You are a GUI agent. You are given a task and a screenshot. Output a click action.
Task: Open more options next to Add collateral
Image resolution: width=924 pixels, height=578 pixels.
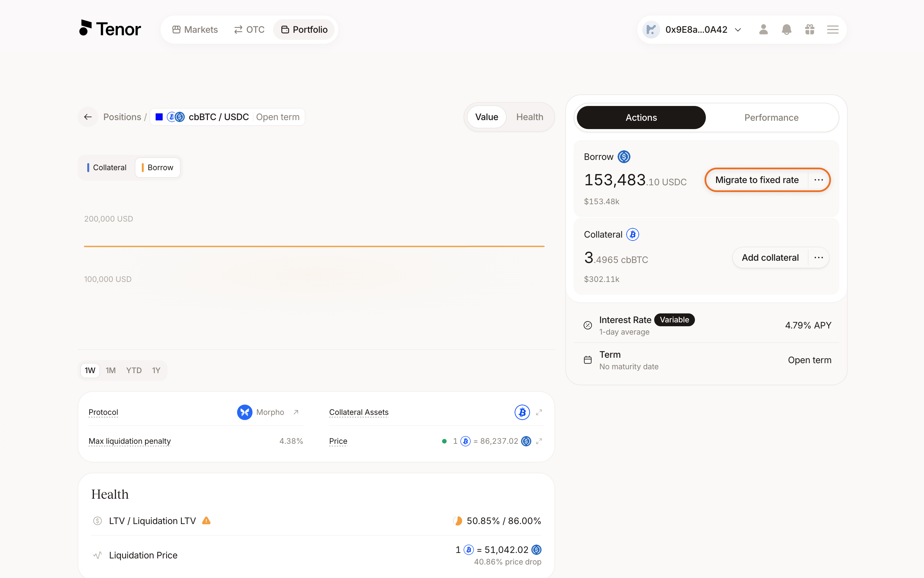coord(818,258)
